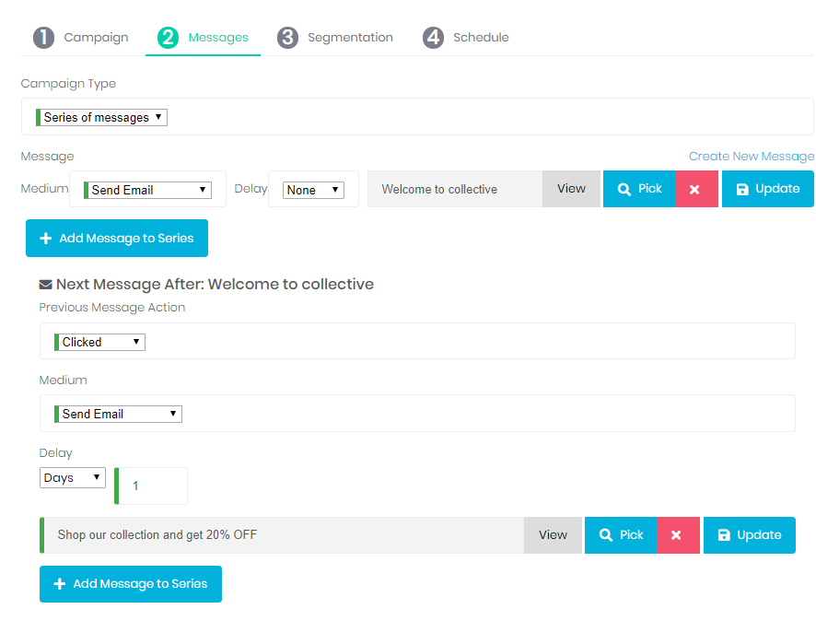Click red X beside Shop our collection message
Screen dimensions: 816x644
click(x=677, y=535)
